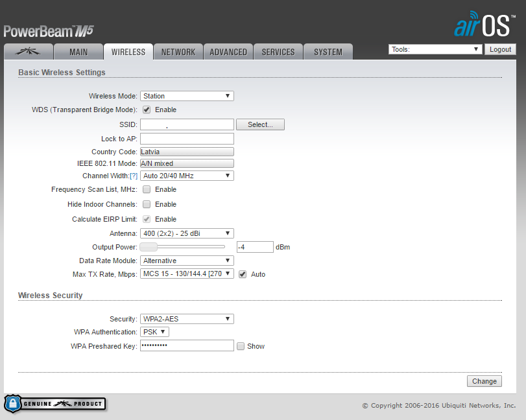Enable the Hide Indoor Channels checkbox
The image size is (526, 420).
[147, 204]
